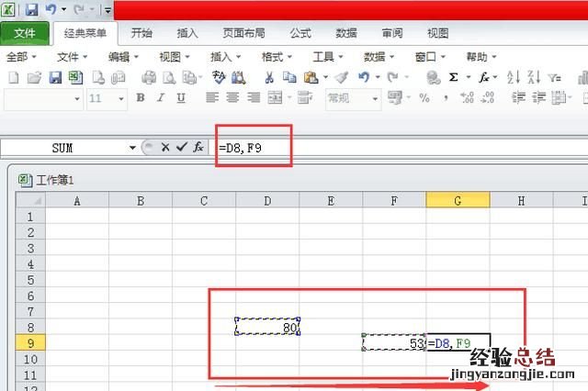Open the 页面布局 ribbon tab
Viewport: 588px width, 391px height.
coord(244,33)
